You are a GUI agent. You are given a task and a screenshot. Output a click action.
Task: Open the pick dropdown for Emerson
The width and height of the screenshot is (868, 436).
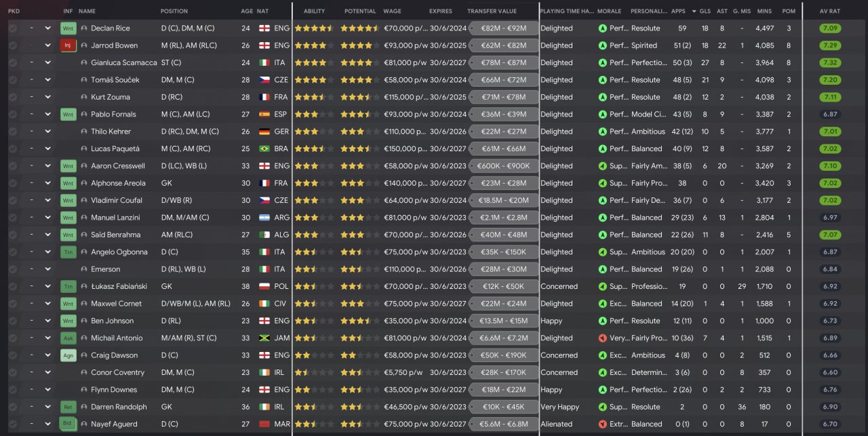pyautogui.click(x=47, y=269)
